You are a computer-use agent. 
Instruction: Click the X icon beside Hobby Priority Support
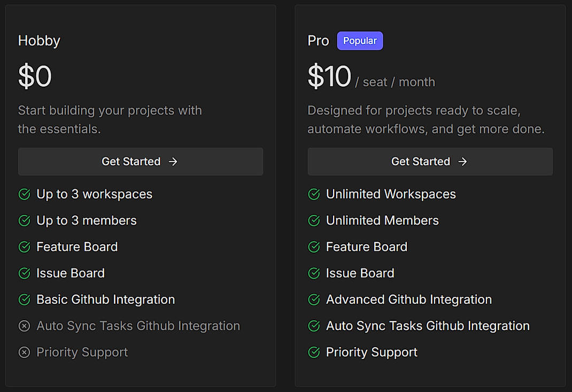pos(25,352)
